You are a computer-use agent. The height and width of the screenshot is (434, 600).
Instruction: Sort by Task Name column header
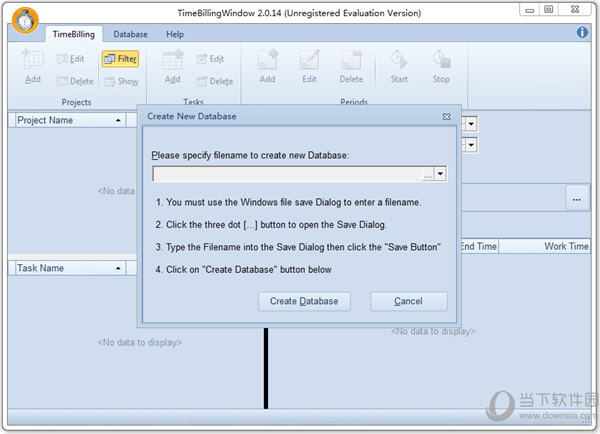pos(70,268)
